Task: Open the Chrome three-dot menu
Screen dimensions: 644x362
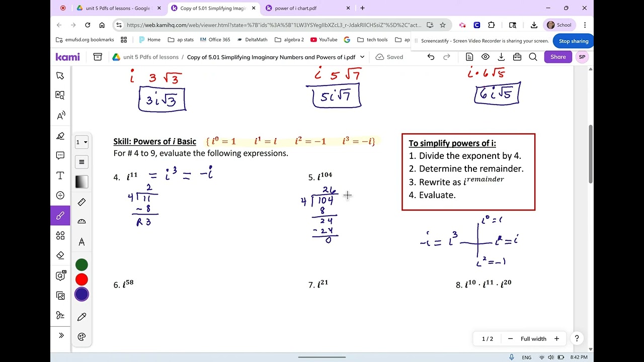Action: coord(585,25)
